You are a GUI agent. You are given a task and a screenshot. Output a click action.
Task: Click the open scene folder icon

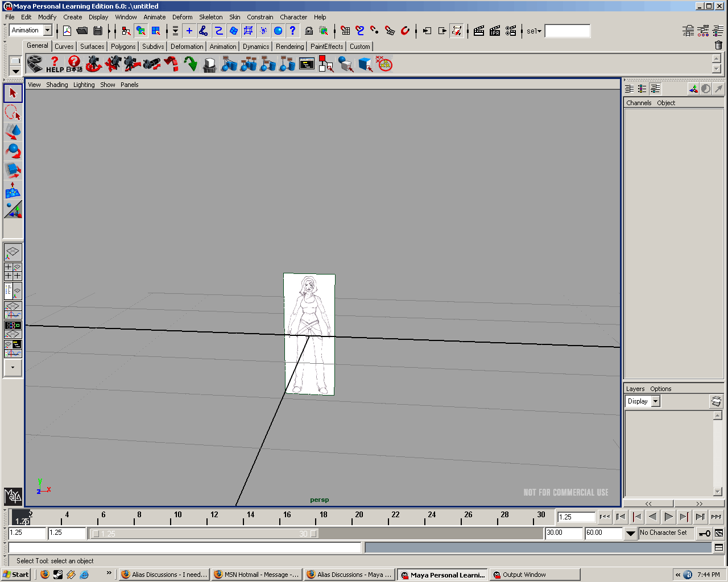(x=82, y=31)
